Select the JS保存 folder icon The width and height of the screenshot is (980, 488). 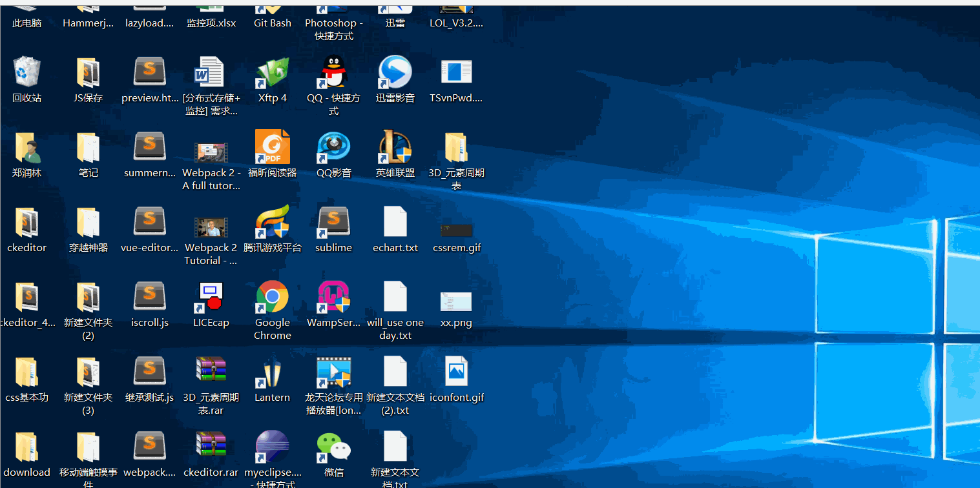[x=88, y=72]
